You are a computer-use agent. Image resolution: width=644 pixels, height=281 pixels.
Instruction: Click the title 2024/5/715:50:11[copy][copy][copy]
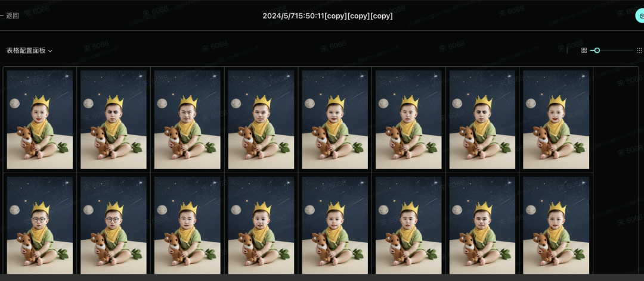tap(328, 16)
